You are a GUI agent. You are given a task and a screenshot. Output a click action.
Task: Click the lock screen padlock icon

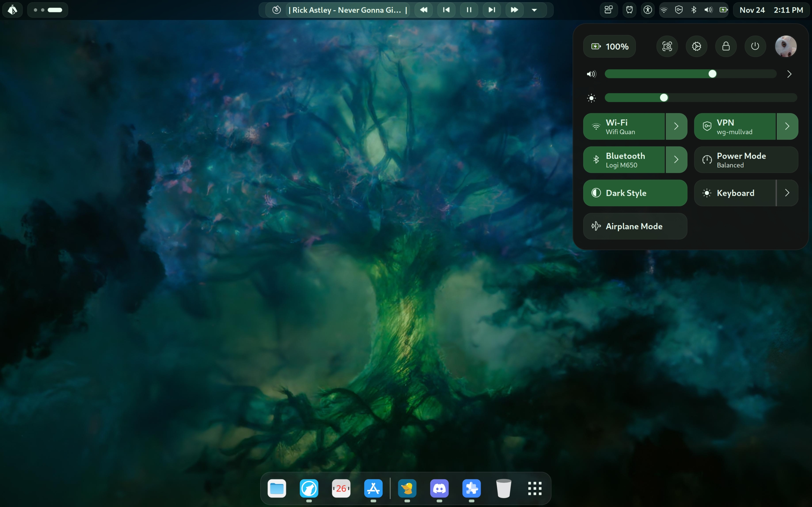[x=726, y=46]
